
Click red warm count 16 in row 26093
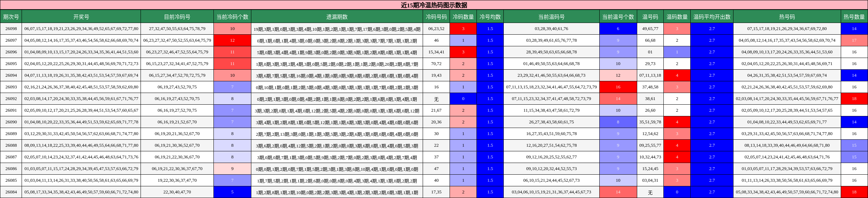click(618, 87)
